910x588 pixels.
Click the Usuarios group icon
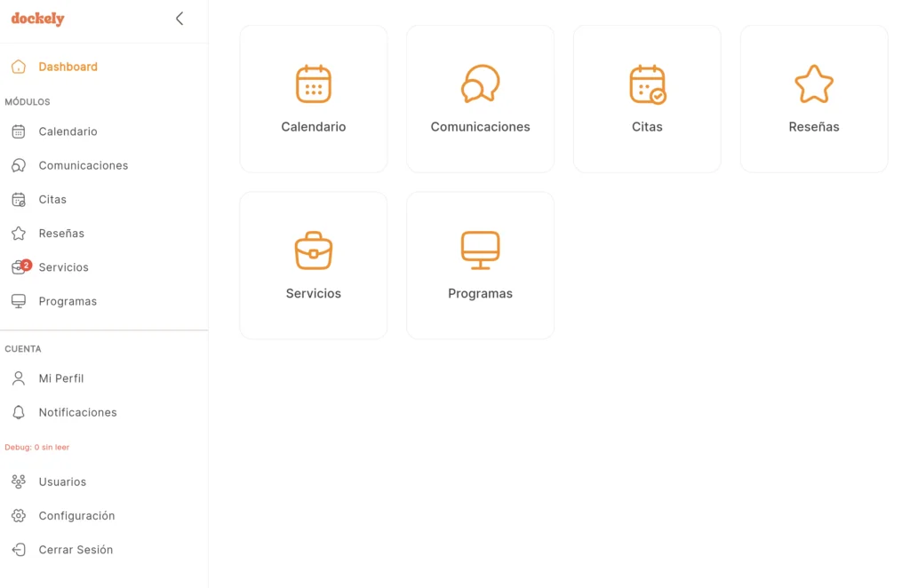pos(18,481)
